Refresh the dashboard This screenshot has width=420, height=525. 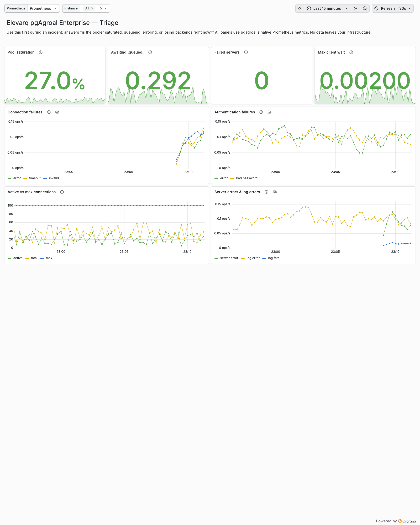(385, 8)
